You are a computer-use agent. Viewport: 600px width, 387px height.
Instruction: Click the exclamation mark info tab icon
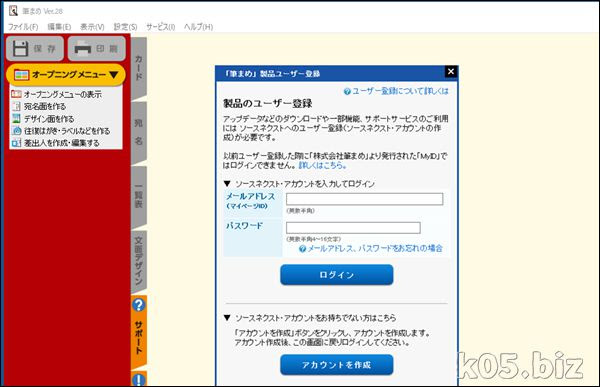click(139, 379)
